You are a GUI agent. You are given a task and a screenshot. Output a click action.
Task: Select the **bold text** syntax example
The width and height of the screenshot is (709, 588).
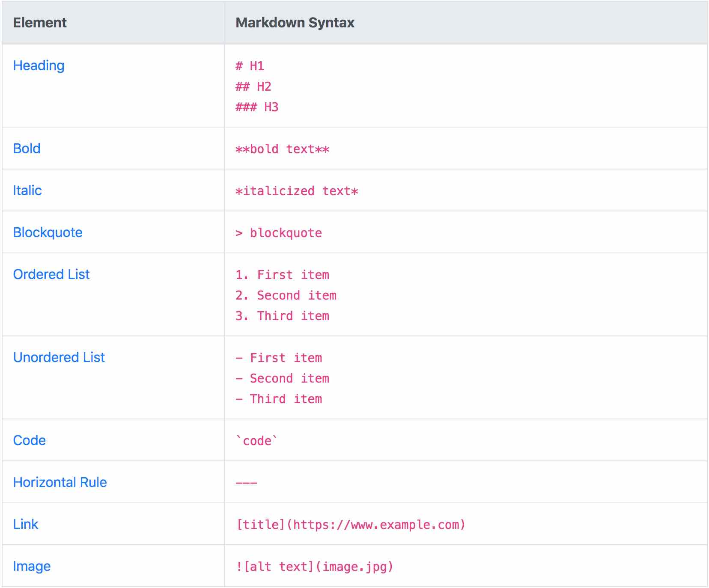point(282,148)
